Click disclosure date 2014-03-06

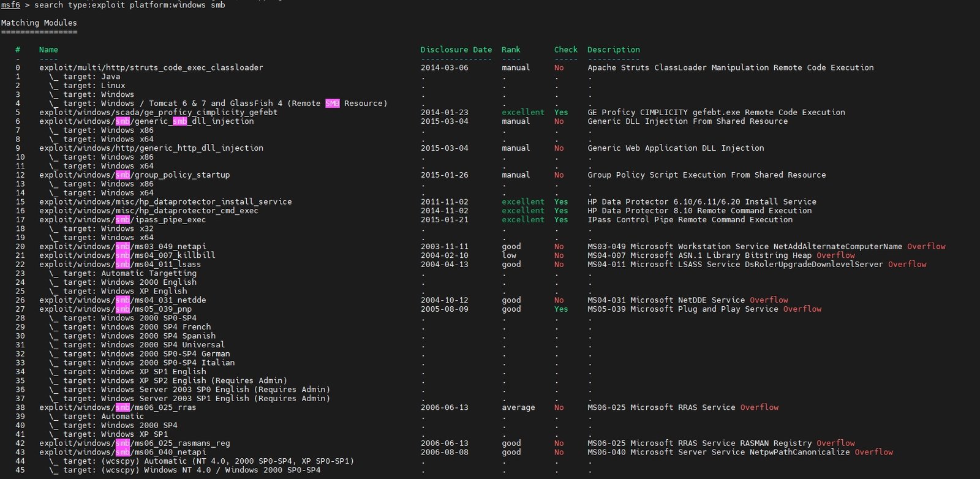click(x=445, y=67)
